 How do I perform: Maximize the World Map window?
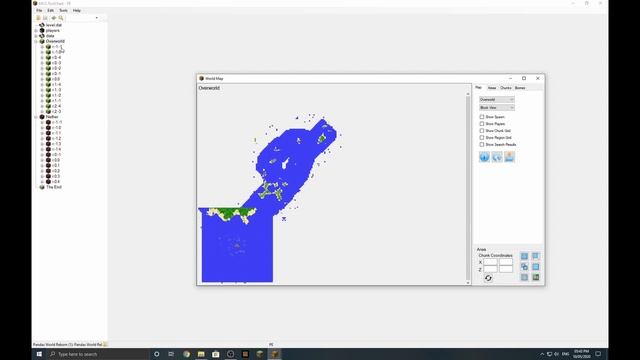click(524, 78)
